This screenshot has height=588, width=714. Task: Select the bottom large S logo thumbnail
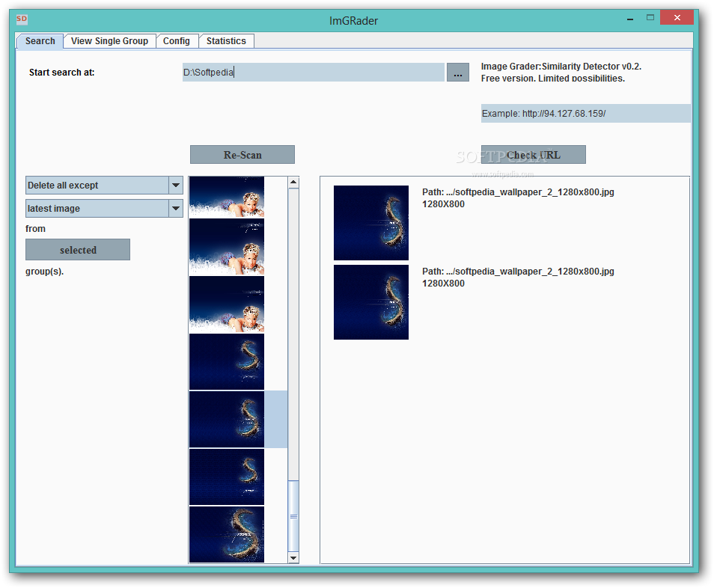(226, 534)
